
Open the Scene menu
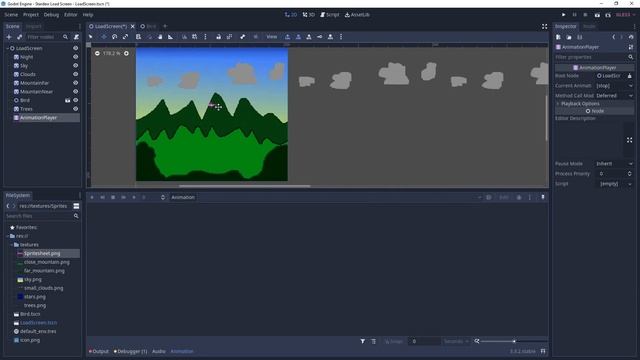point(11,15)
